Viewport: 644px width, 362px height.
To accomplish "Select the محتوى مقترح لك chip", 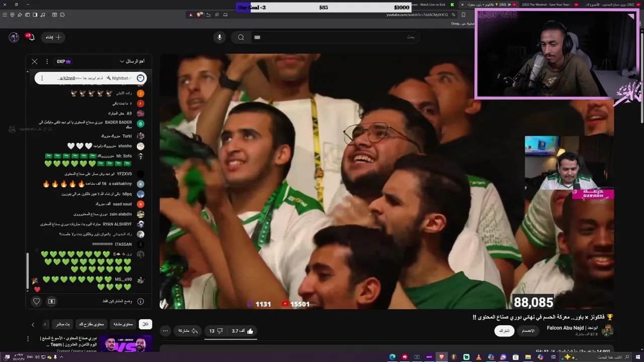I will (91, 324).
